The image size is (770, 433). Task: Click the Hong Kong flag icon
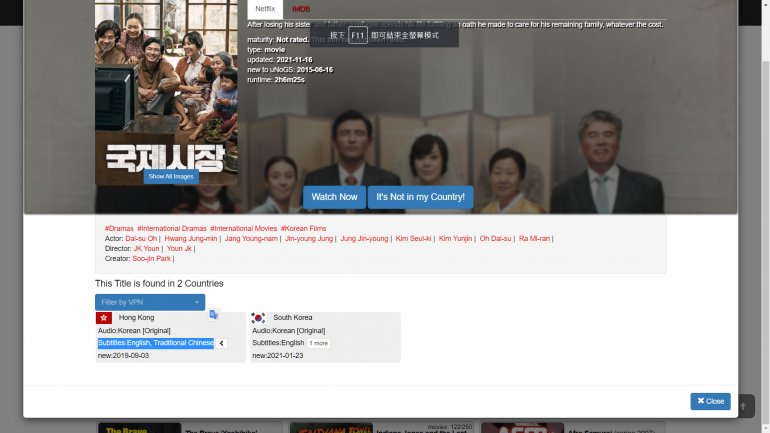point(104,318)
